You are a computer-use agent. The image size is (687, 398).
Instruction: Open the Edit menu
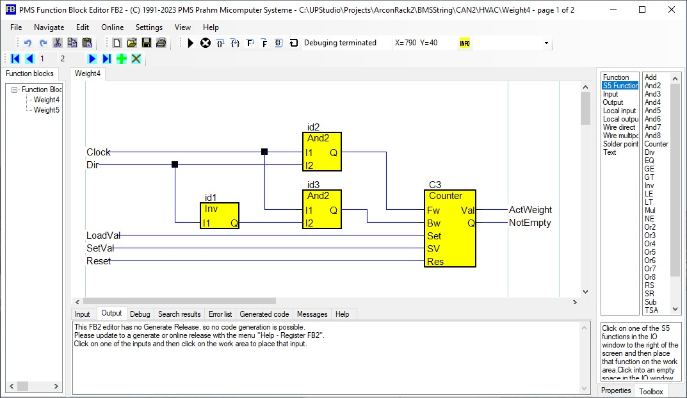pos(82,27)
